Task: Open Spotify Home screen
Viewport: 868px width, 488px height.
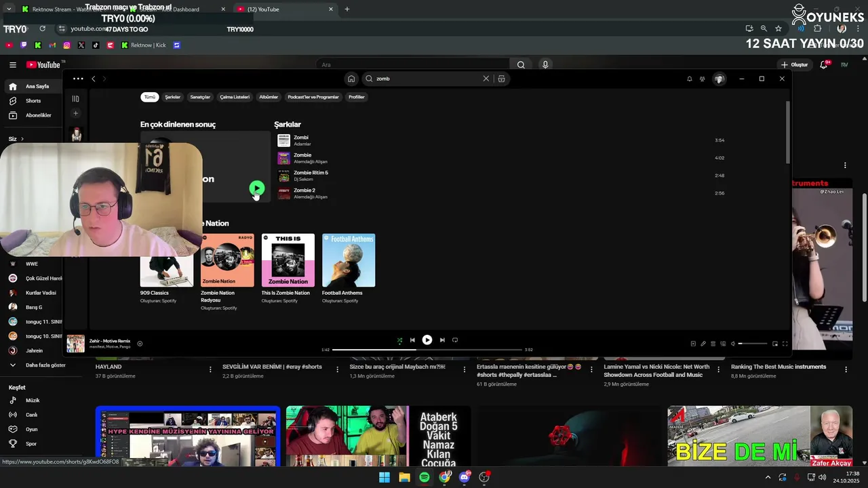Action: [x=351, y=79]
